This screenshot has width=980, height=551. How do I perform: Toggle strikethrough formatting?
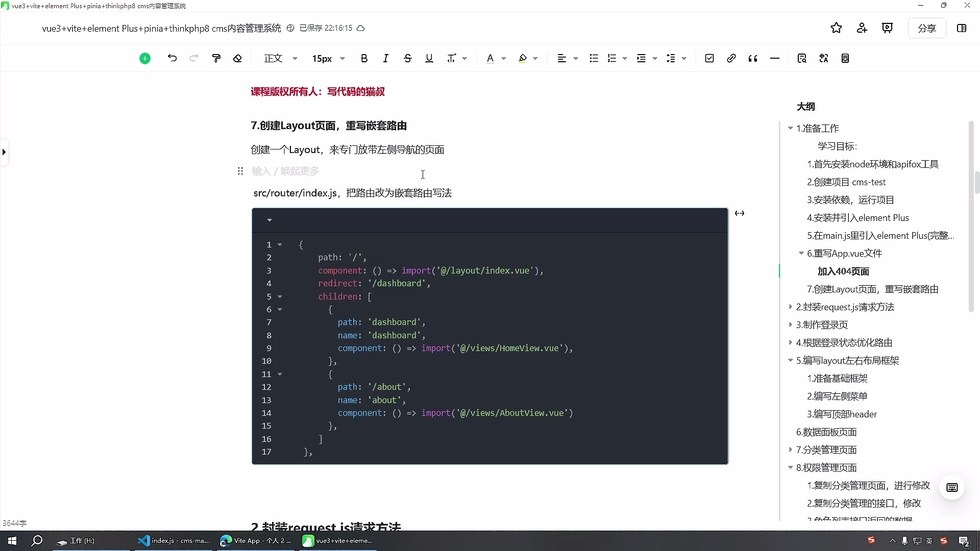coord(407,58)
